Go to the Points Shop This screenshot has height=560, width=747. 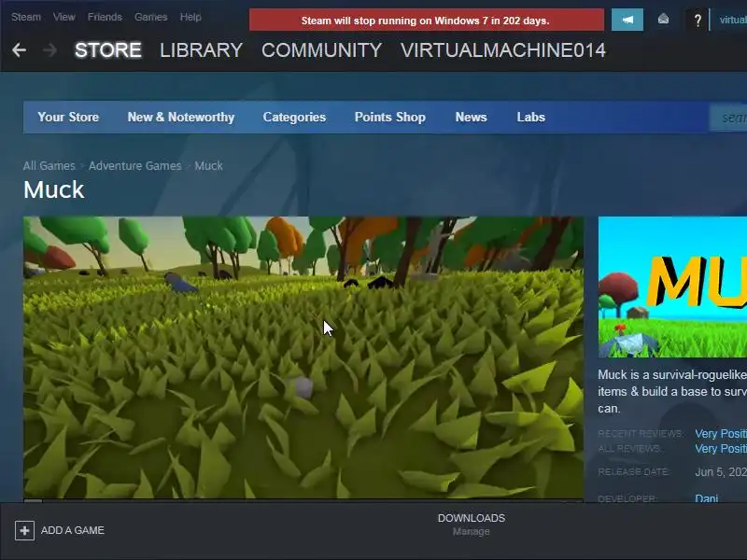tap(390, 118)
